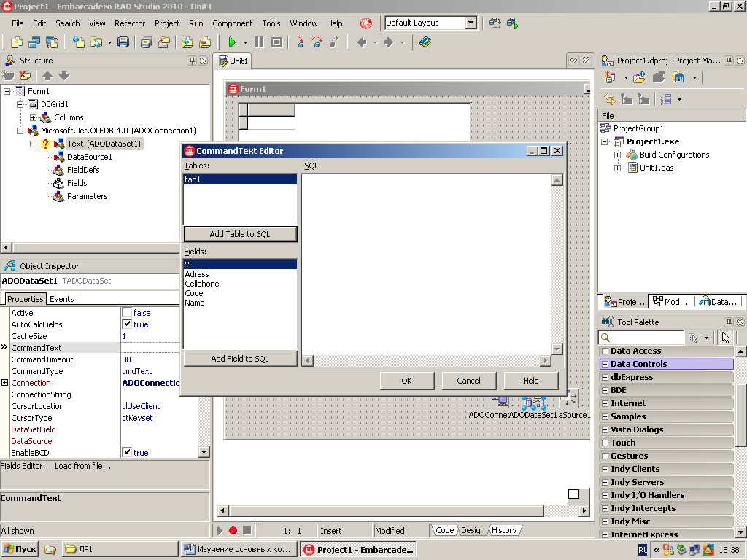747x560 pixels.
Task: Click the back navigation arrow in toolbar
Action: [x=362, y=42]
